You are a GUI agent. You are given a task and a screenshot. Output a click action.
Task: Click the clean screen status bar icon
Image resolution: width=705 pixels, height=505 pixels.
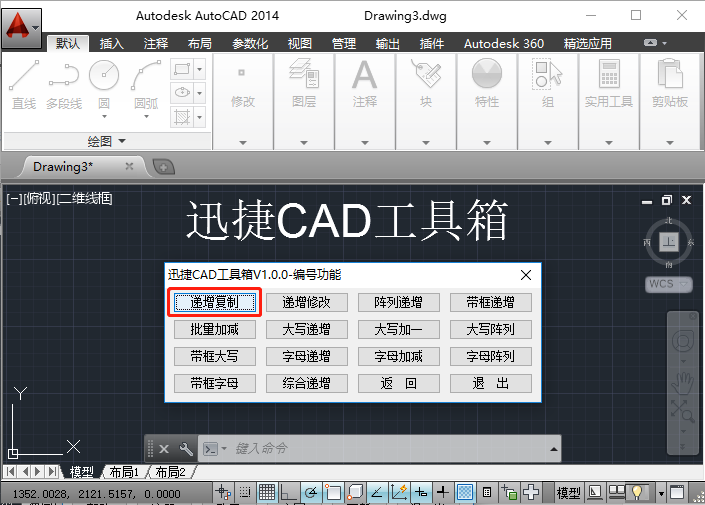pos(677,492)
